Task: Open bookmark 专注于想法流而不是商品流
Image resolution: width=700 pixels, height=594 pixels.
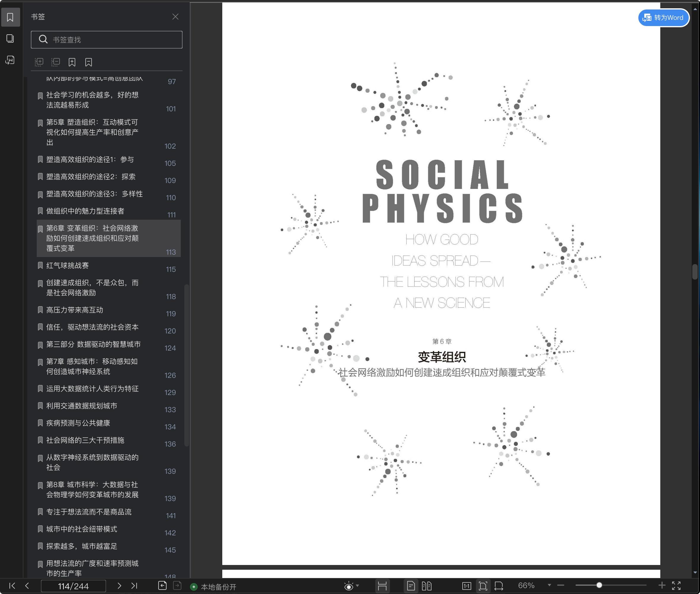Action: (108, 513)
